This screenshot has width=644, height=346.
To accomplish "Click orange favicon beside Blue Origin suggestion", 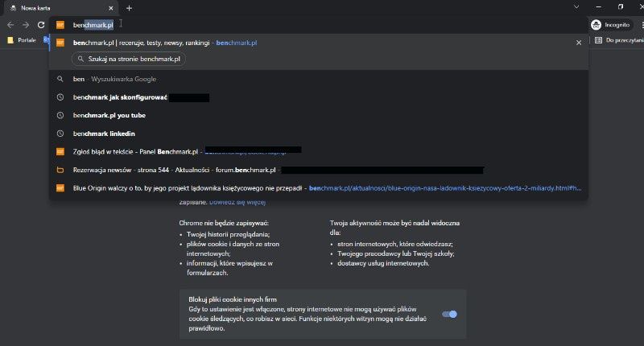I will point(60,188).
